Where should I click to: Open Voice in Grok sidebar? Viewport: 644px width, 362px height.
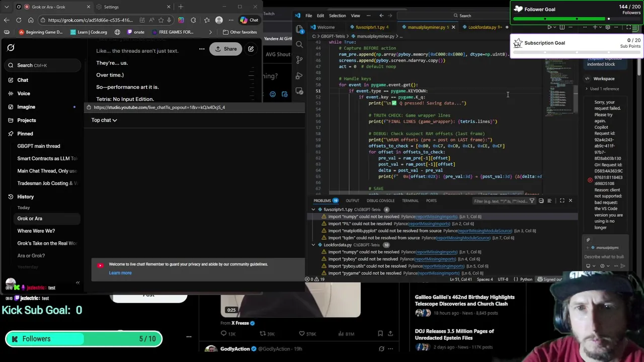coord(24,94)
